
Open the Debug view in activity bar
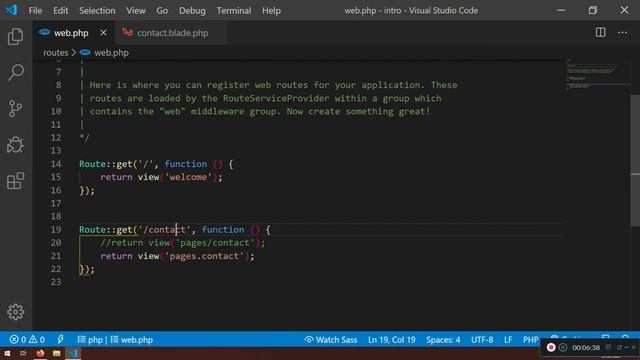[x=16, y=144]
